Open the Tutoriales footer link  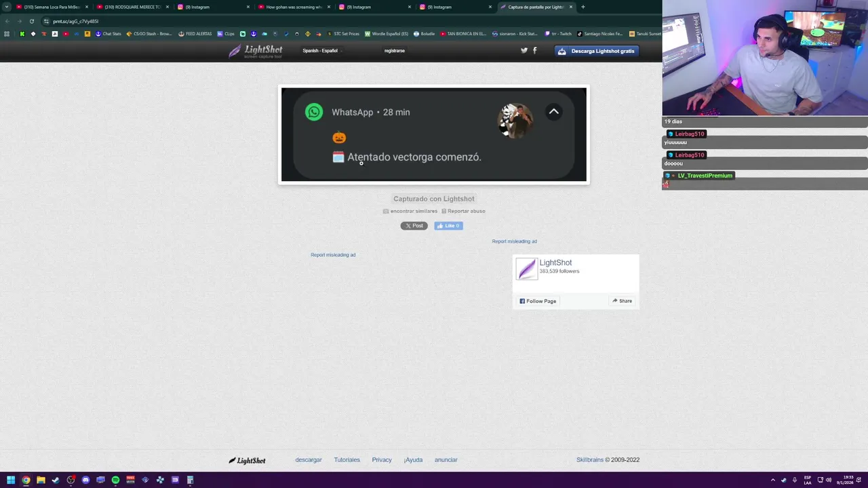coord(347,460)
